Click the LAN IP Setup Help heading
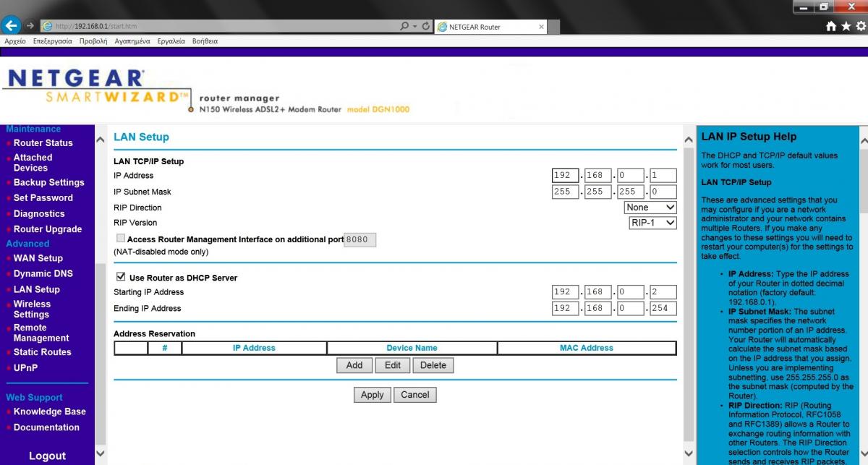This screenshot has width=868, height=465. pos(749,137)
